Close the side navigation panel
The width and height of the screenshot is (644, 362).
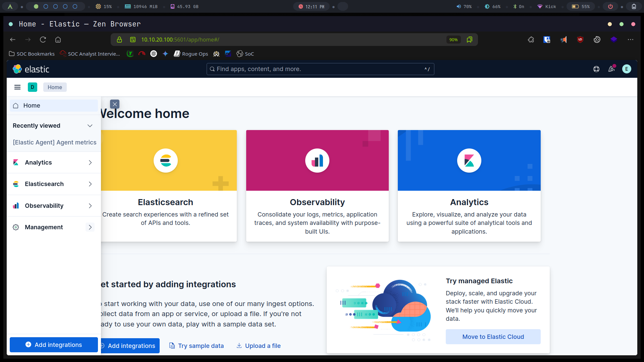(x=115, y=104)
